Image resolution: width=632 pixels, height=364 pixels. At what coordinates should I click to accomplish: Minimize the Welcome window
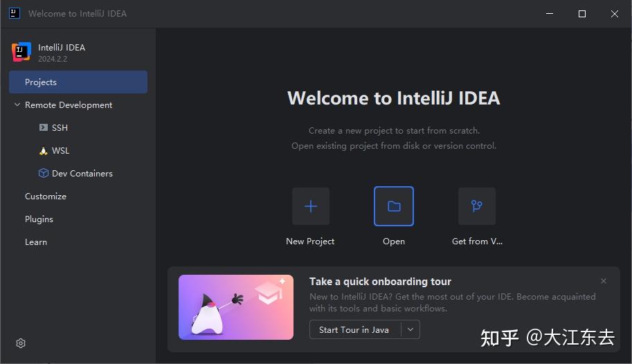[550, 14]
